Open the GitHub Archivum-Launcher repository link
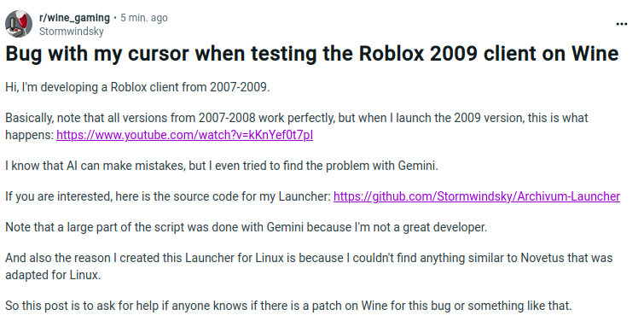Image resolution: width=644 pixels, height=327 pixels. pos(477,196)
